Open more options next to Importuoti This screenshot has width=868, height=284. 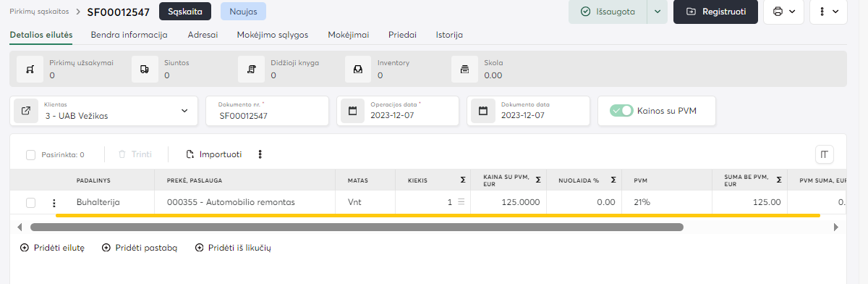(x=260, y=154)
